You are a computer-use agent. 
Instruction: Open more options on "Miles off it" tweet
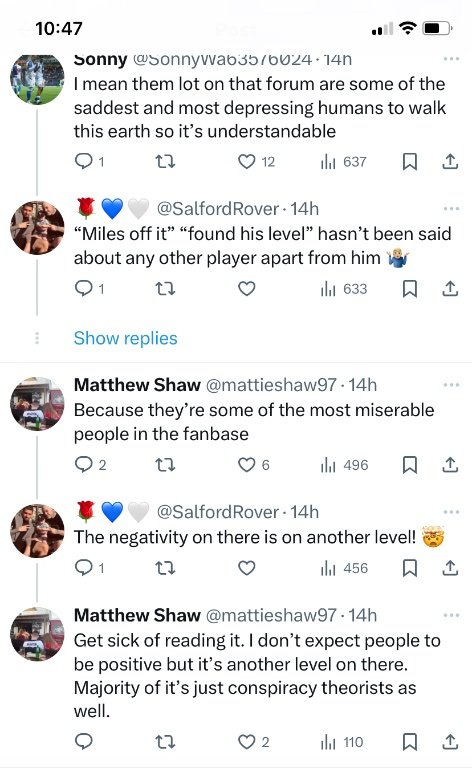tap(451, 209)
